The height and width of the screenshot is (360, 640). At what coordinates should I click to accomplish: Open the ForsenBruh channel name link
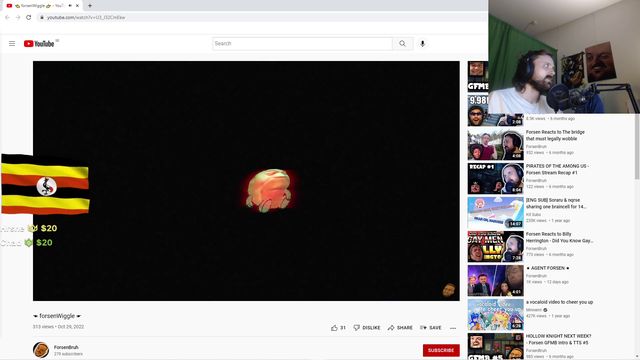66,347
